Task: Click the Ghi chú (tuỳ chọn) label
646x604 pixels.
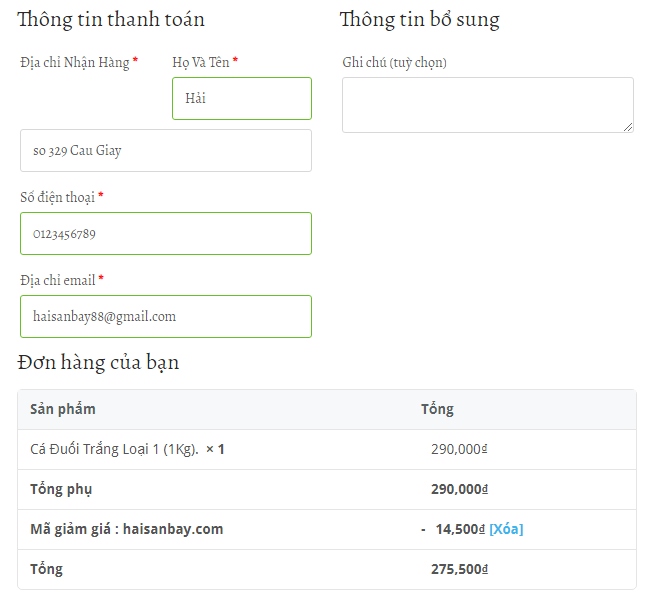Action: 394,62
